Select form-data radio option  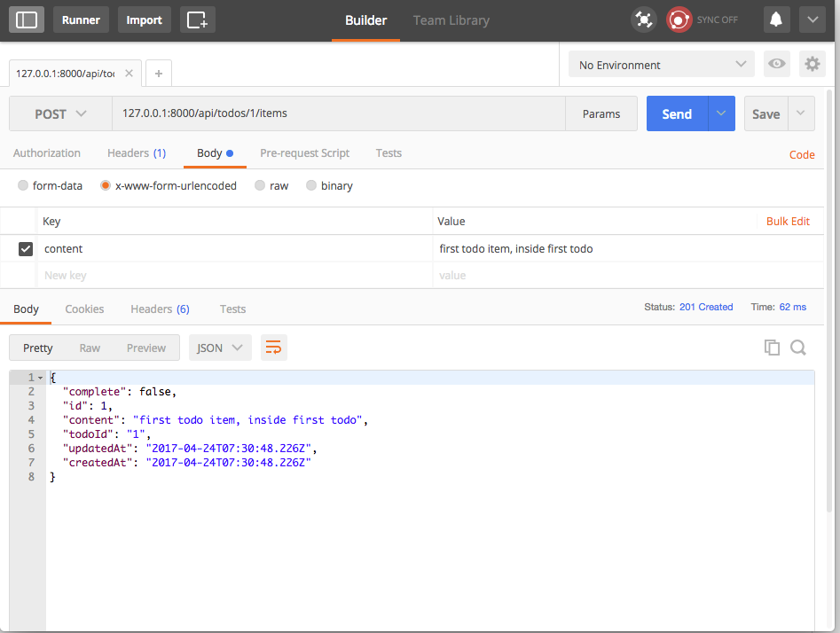point(22,185)
